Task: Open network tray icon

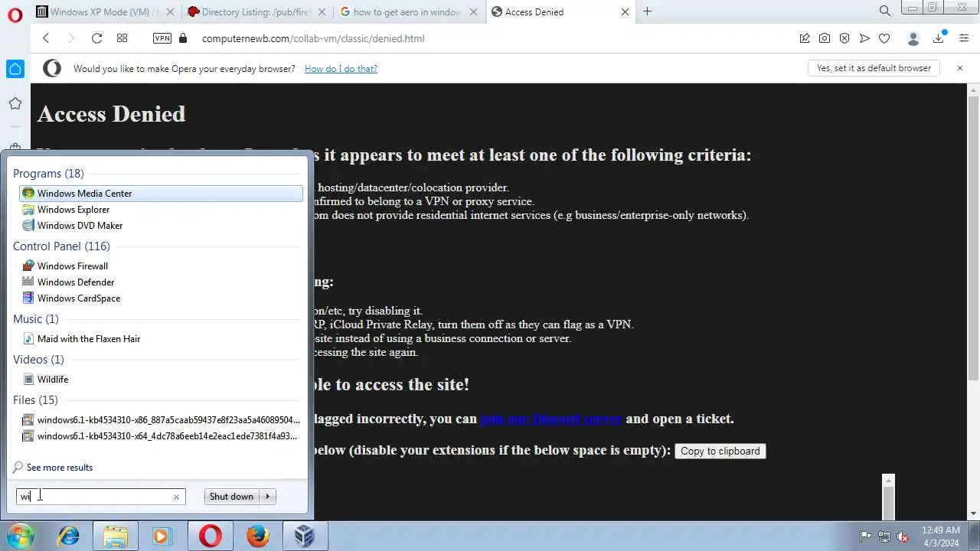Action: (x=884, y=536)
